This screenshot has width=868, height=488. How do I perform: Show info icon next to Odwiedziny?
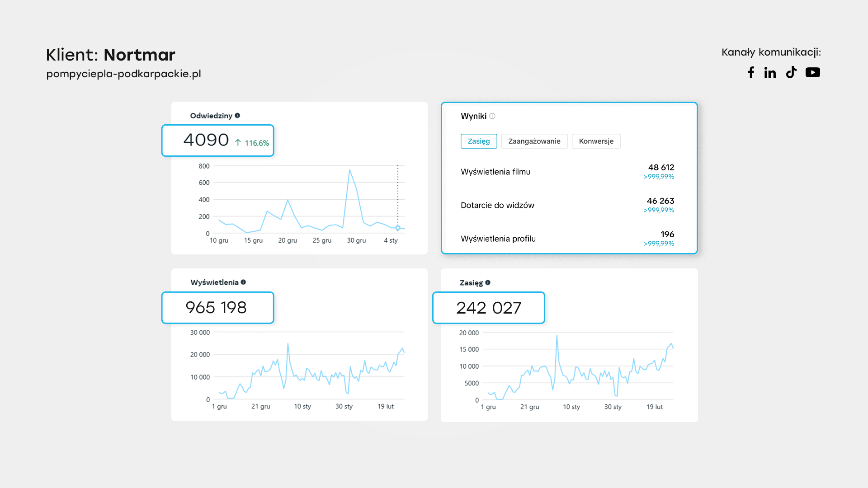[237, 116]
